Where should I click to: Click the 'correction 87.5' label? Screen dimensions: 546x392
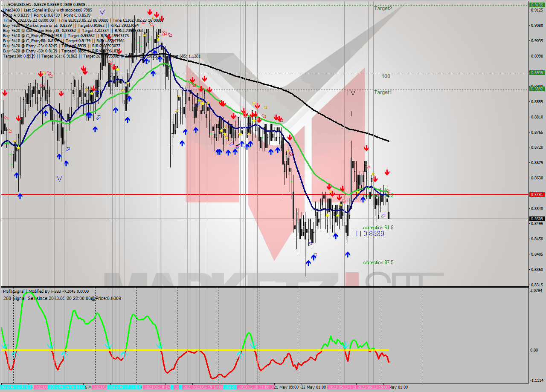pyautogui.click(x=378, y=262)
